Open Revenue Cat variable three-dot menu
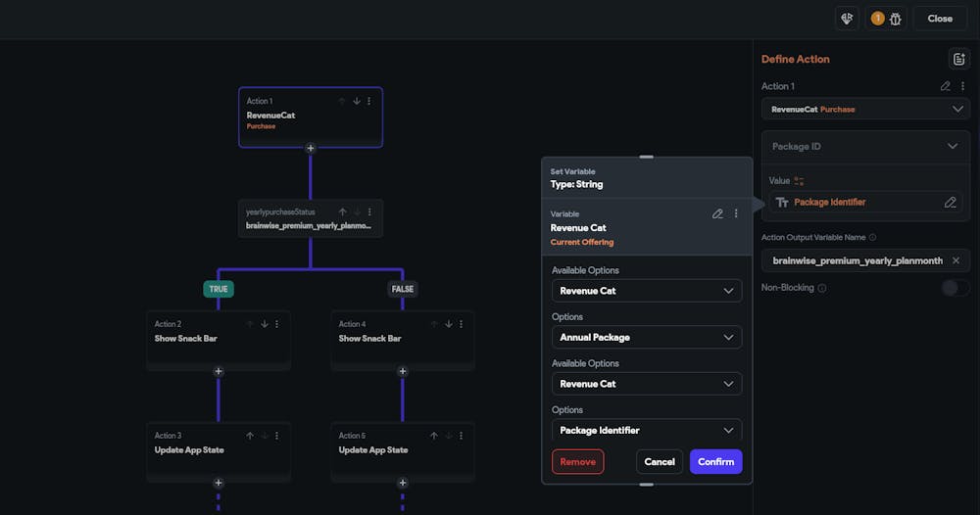The image size is (980, 515). [736, 213]
